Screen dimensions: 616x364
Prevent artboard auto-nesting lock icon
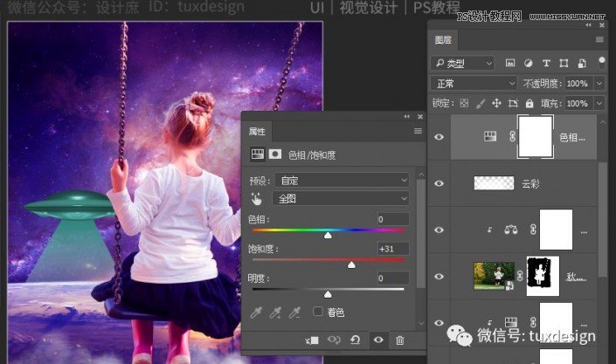[513, 103]
